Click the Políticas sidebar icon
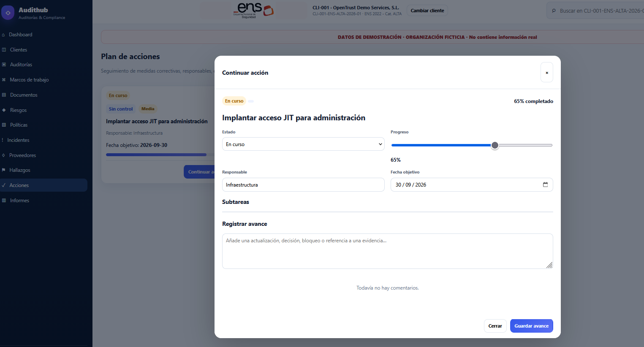Image resolution: width=644 pixels, height=347 pixels. pos(4,125)
